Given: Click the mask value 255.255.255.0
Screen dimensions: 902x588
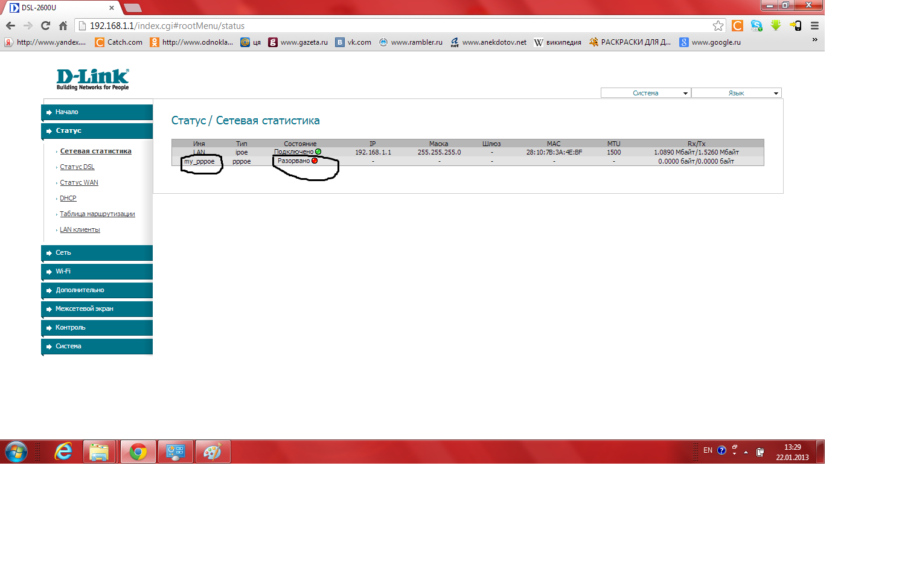Looking at the screenshot, I should point(439,152).
